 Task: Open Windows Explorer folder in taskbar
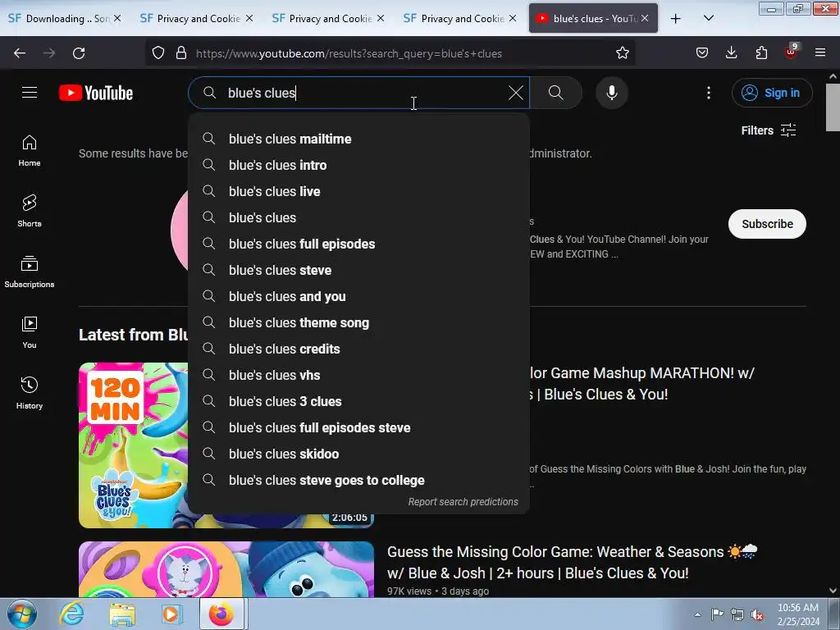[x=122, y=614]
